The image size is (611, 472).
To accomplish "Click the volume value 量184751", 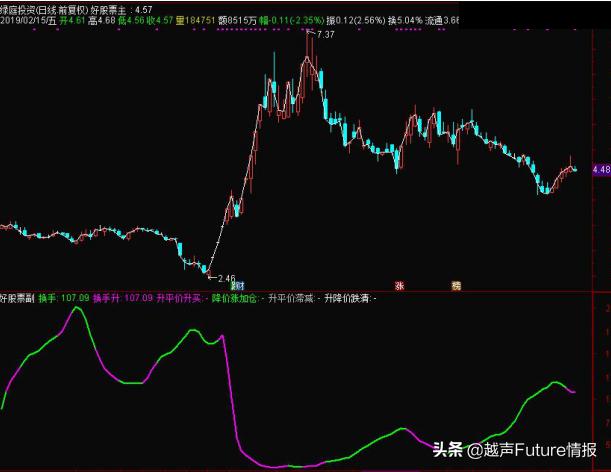I will (x=195, y=21).
